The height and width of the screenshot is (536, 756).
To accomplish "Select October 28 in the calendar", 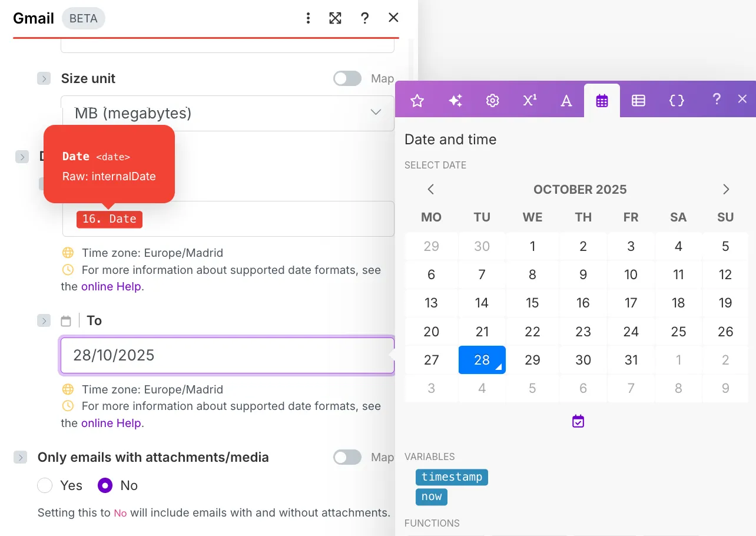I will click(482, 360).
